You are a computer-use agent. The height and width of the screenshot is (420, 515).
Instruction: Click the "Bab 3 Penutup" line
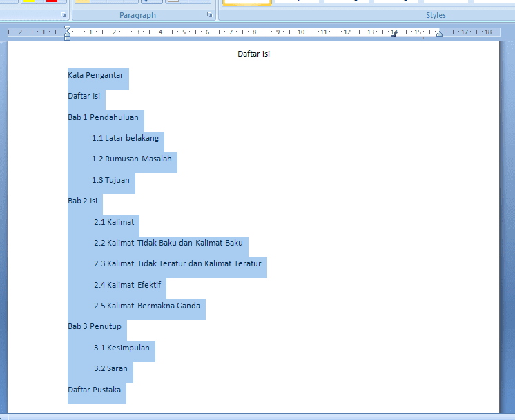click(x=95, y=326)
